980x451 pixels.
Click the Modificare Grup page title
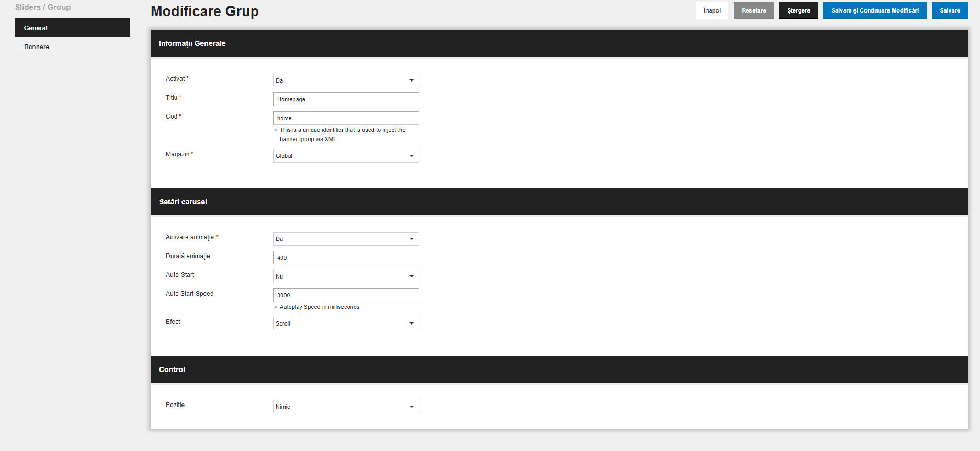[x=204, y=11]
